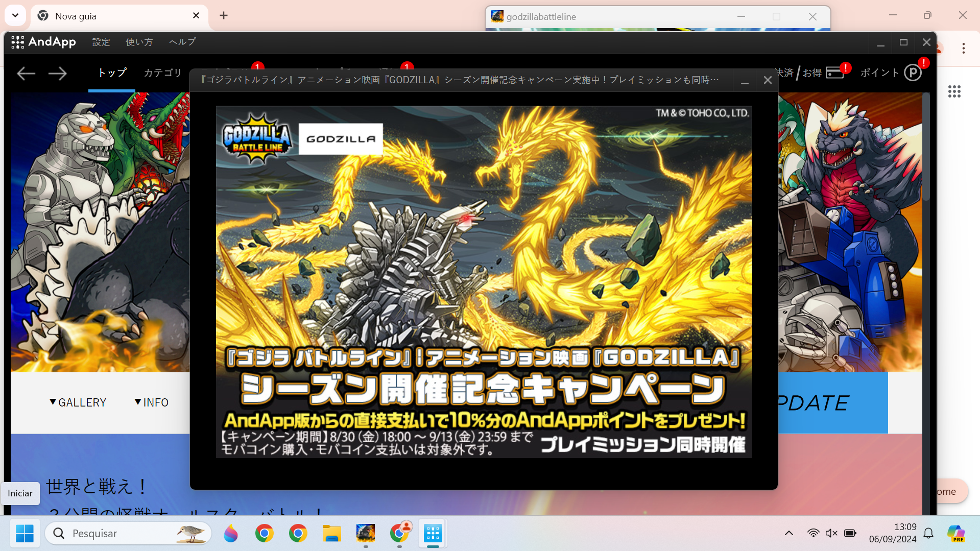
Task: Click the blue UPDATE banner
Action: click(x=832, y=403)
